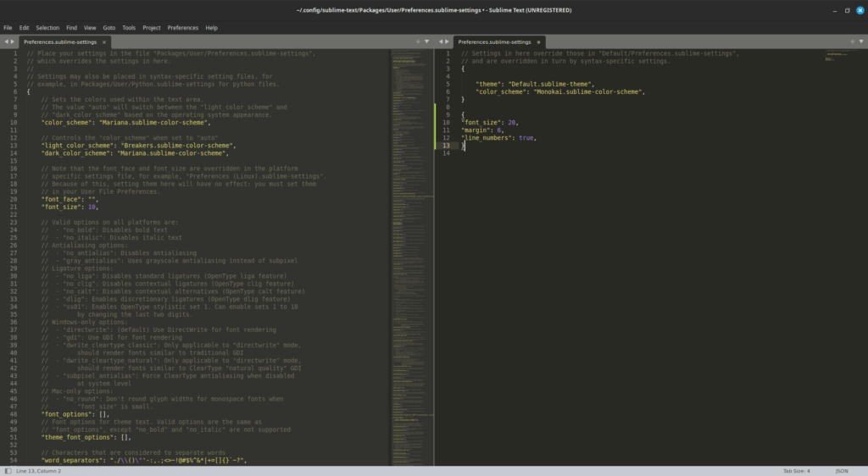Open tab list dropdown in right pane

861,42
